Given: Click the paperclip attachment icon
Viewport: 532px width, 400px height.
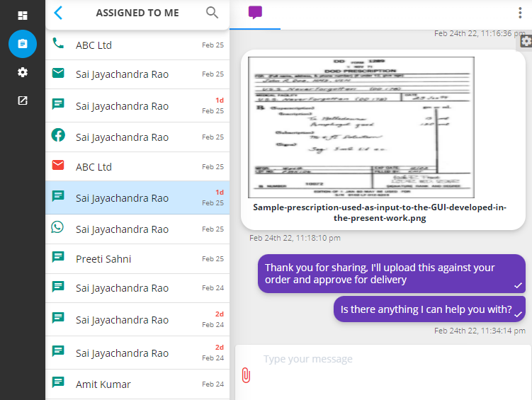Looking at the screenshot, I should (246, 375).
